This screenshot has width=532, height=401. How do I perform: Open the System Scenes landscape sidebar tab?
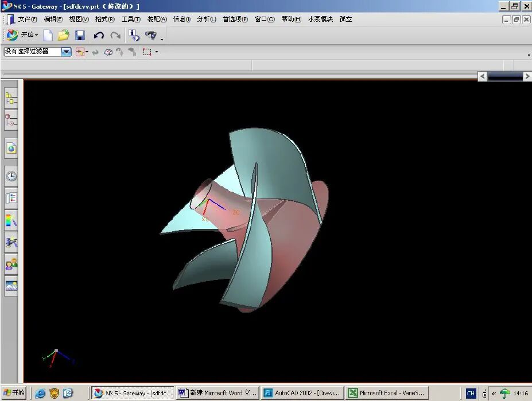point(11,286)
